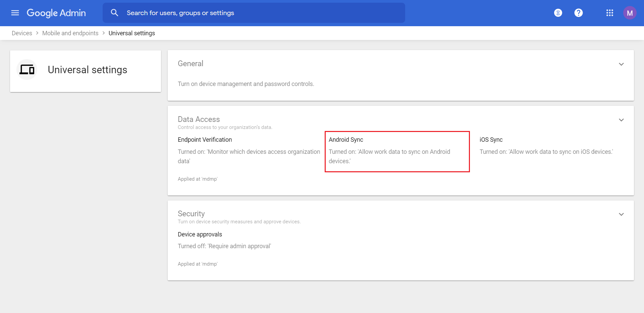644x313 pixels.
Task: Open the hourglass tasks icon
Action: pyautogui.click(x=558, y=13)
